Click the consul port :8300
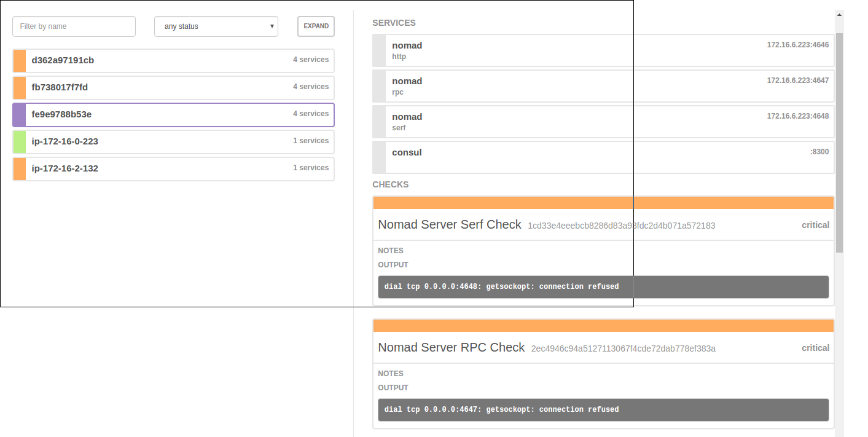 [819, 152]
